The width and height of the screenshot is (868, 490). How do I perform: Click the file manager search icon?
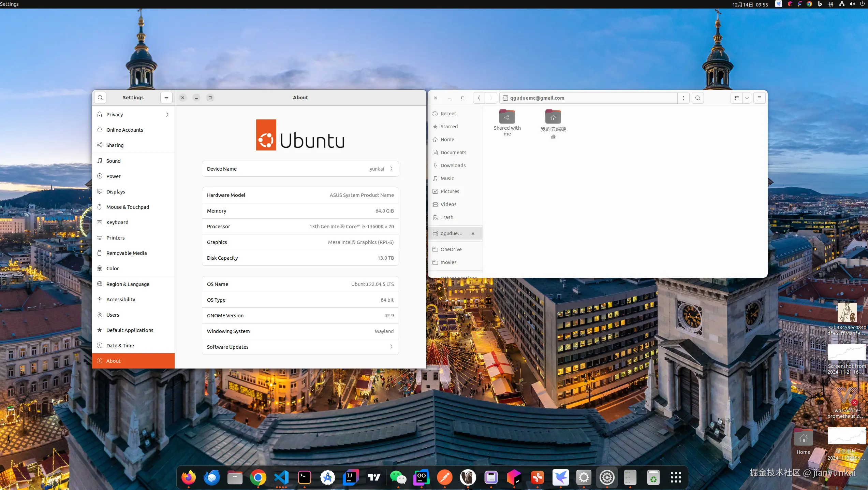point(698,98)
